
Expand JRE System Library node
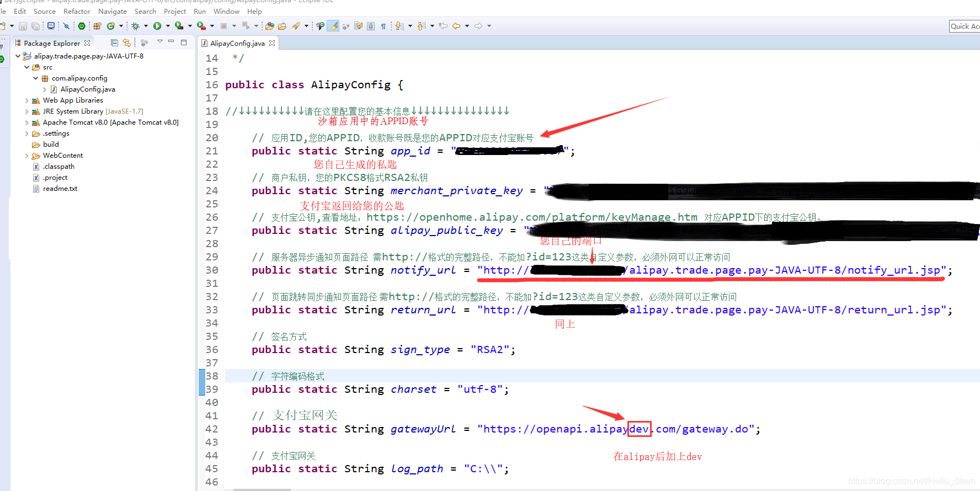pos(26,111)
